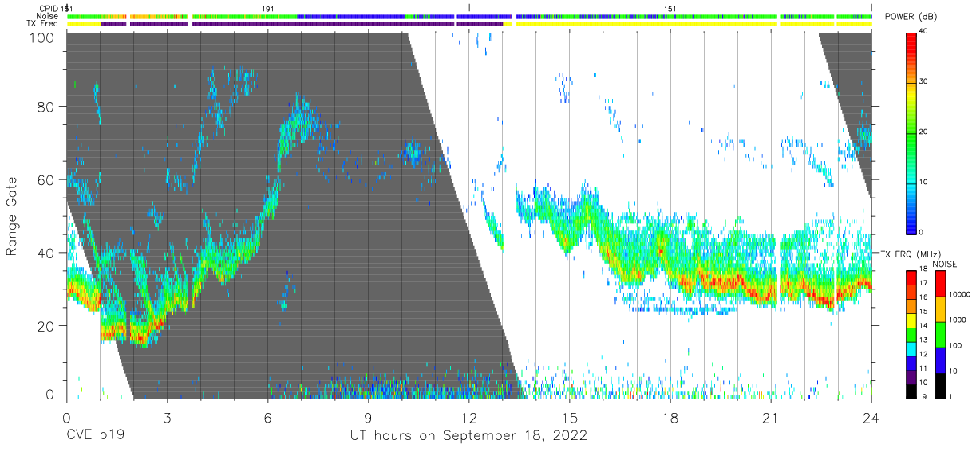Viewport: 980px width, 452px height.
Task: Click the CPID value 151 above hour 18
Action: 670,9
